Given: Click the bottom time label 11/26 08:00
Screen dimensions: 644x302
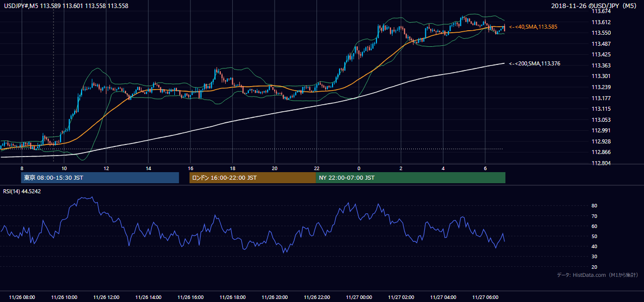Looking at the screenshot, I should [22, 297].
